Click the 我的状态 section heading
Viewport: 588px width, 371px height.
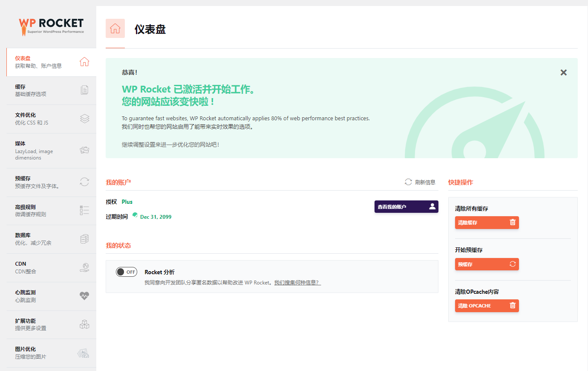[x=118, y=245]
